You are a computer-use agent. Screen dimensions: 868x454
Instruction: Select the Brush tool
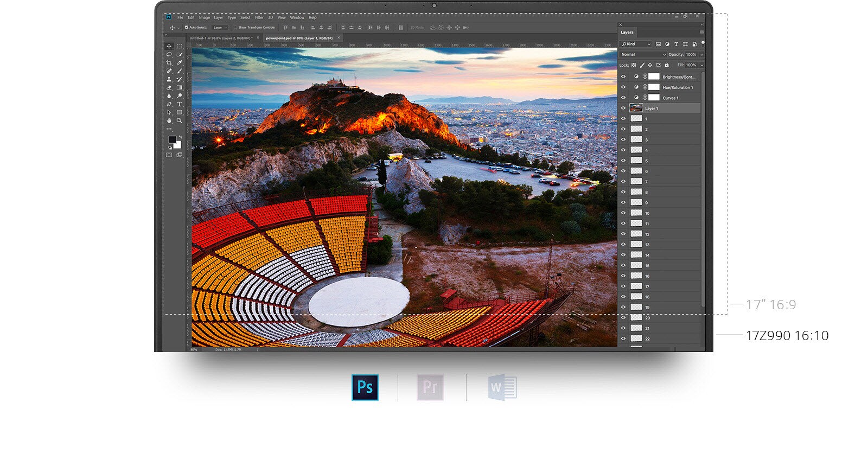point(180,71)
